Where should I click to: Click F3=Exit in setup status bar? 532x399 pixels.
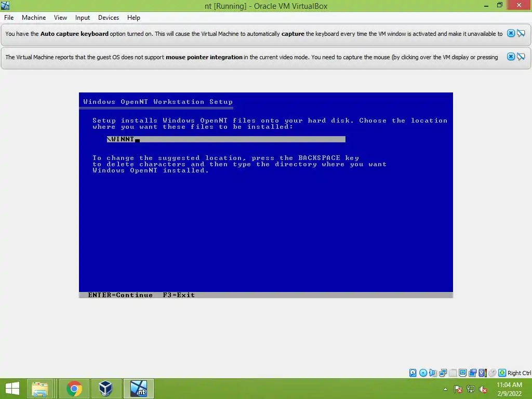coord(179,295)
